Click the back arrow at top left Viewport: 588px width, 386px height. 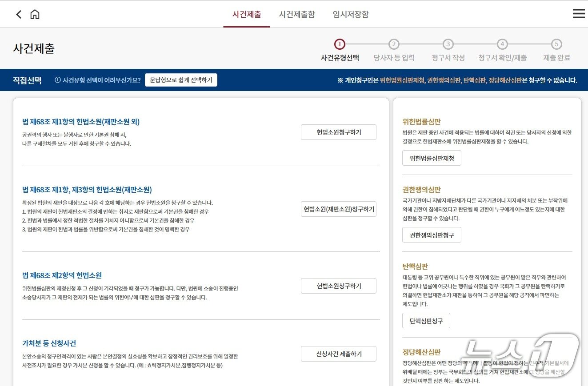pyautogui.click(x=18, y=14)
